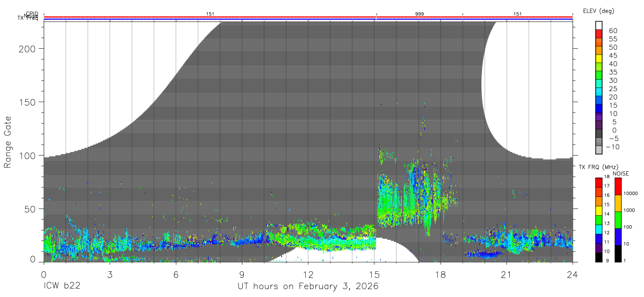
Task: Click the first CPID '151' label above hour 12
Action: tap(210, 14)
